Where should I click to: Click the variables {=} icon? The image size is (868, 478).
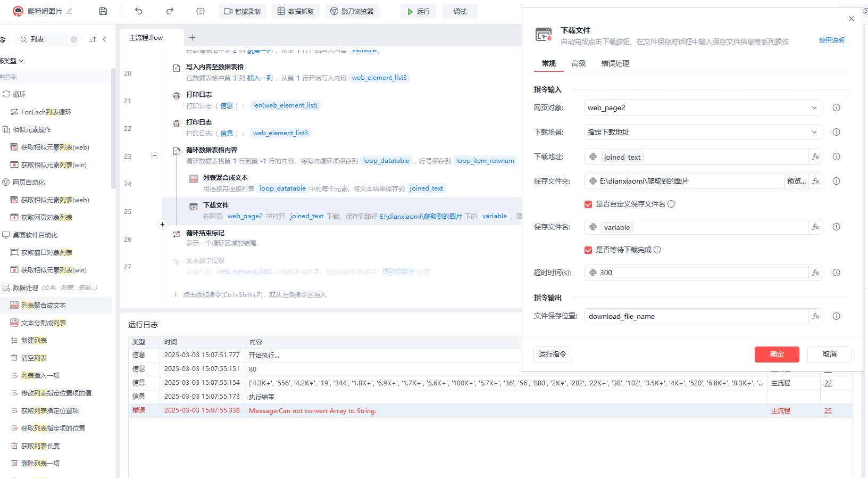(201, 11)
